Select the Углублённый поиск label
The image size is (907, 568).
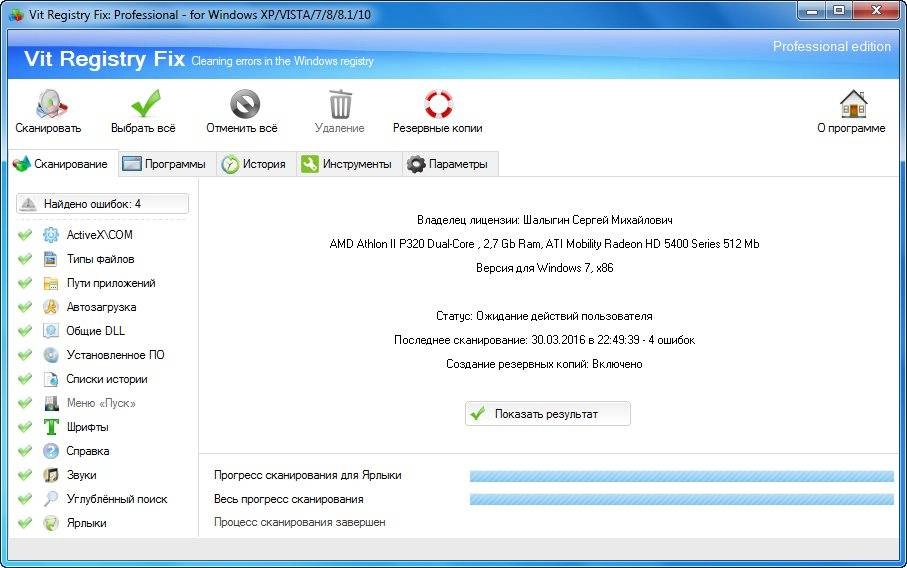pos(117,499)
